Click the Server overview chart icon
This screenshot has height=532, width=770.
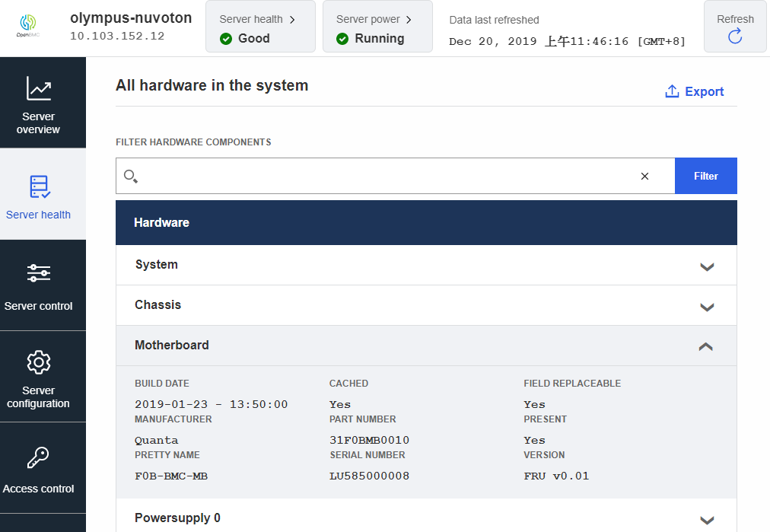39,88
